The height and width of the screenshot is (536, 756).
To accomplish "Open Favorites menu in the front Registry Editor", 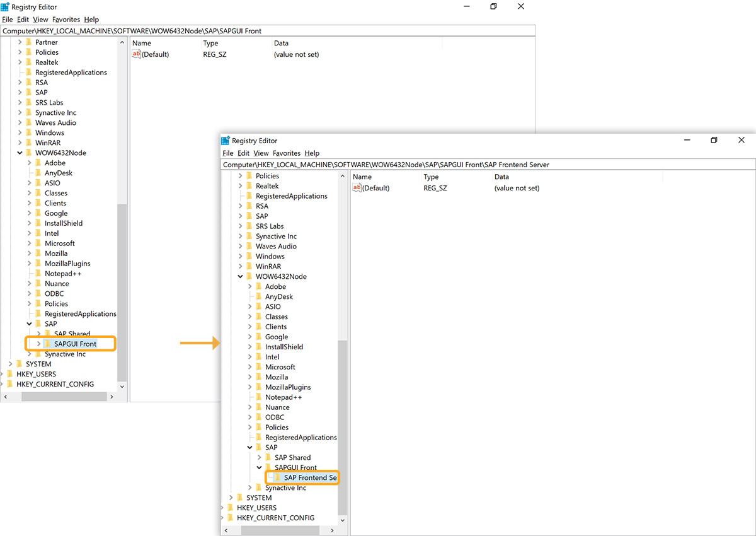I will 287,153.
